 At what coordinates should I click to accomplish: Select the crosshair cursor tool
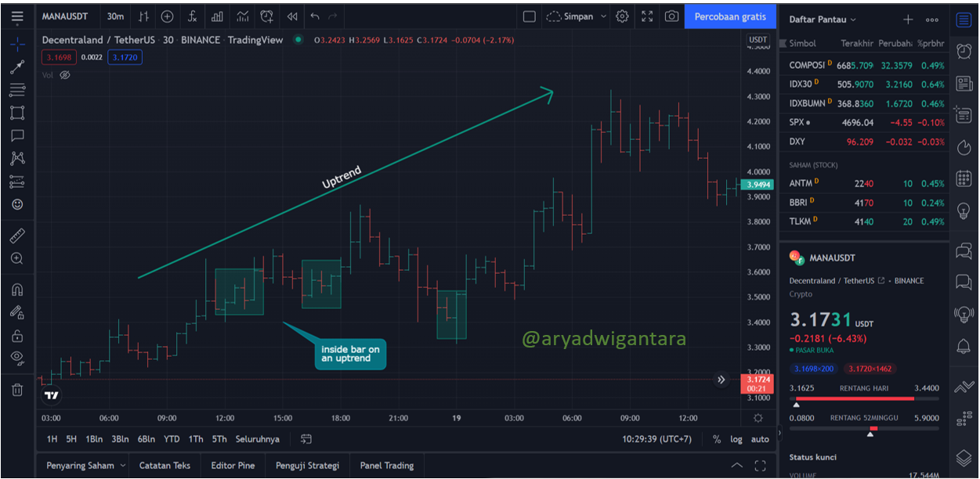coord(17,44)
